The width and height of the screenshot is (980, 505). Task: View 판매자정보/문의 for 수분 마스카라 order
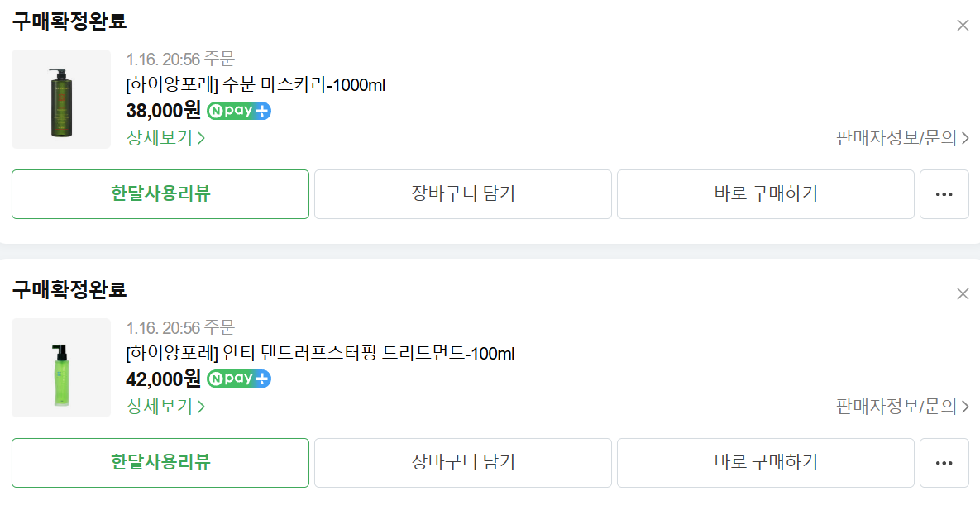coord(902,138)
